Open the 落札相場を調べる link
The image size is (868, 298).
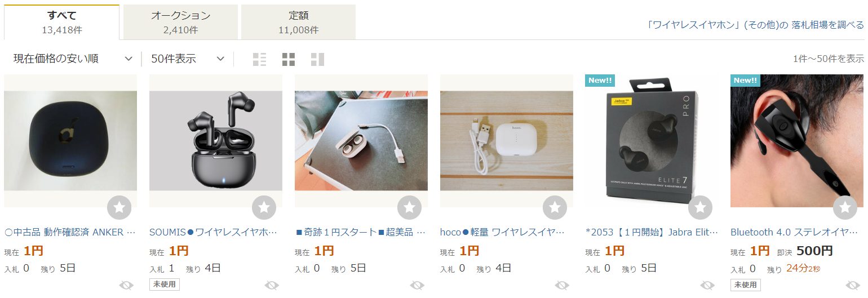click(x=827, y=25)
